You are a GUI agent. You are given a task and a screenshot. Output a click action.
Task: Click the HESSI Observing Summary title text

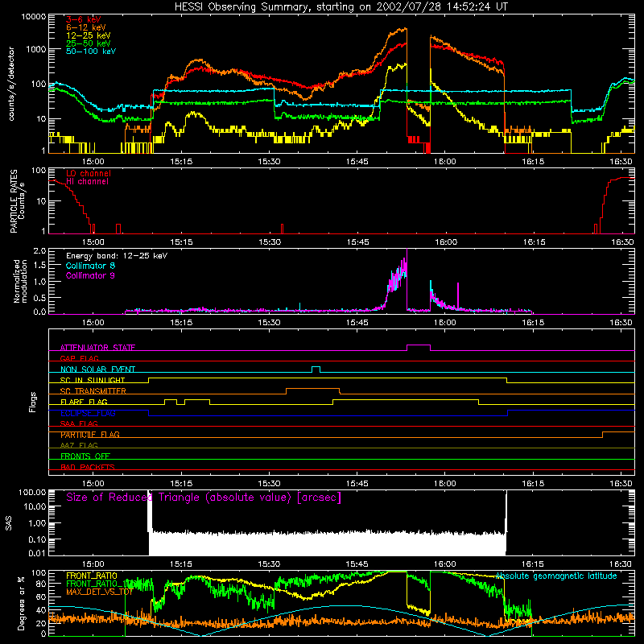click(x=341, y=7)
